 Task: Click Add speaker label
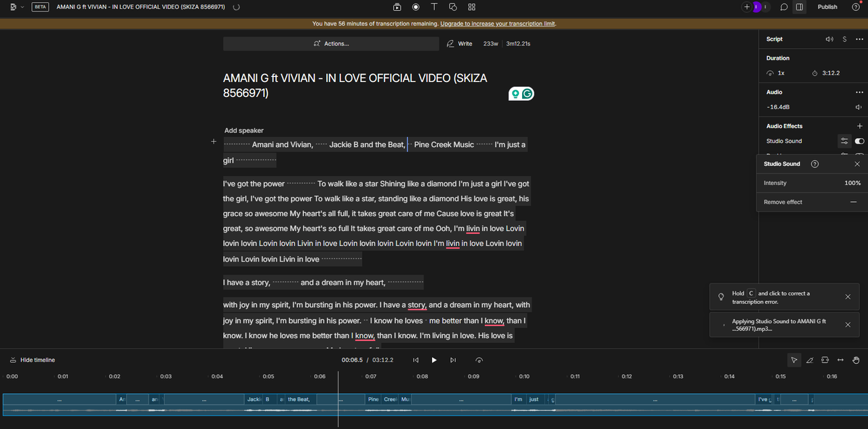pos(243,130)
